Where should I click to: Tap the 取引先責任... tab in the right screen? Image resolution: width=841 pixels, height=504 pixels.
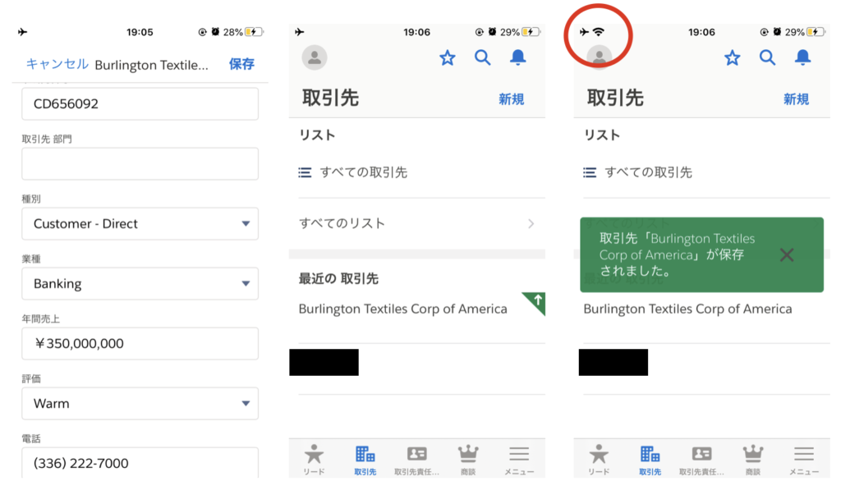[701, 460]
